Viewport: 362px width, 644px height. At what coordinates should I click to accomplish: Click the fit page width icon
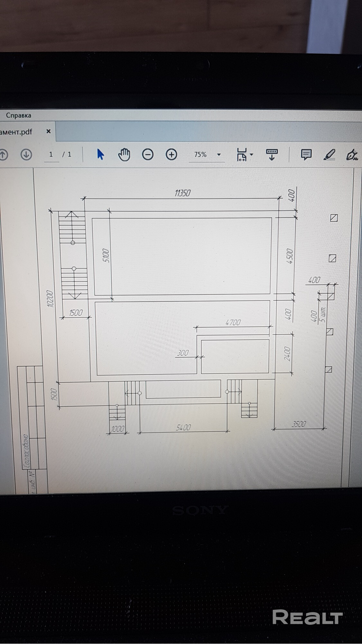click(x=242, y=155)
